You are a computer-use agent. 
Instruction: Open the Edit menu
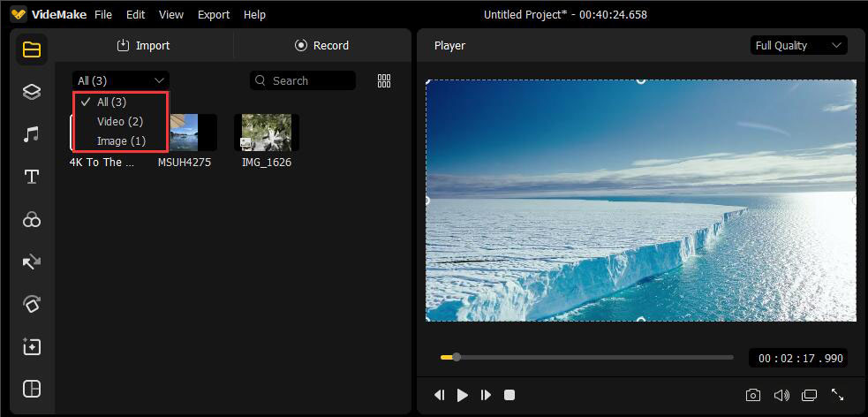(x=135, y=15)
